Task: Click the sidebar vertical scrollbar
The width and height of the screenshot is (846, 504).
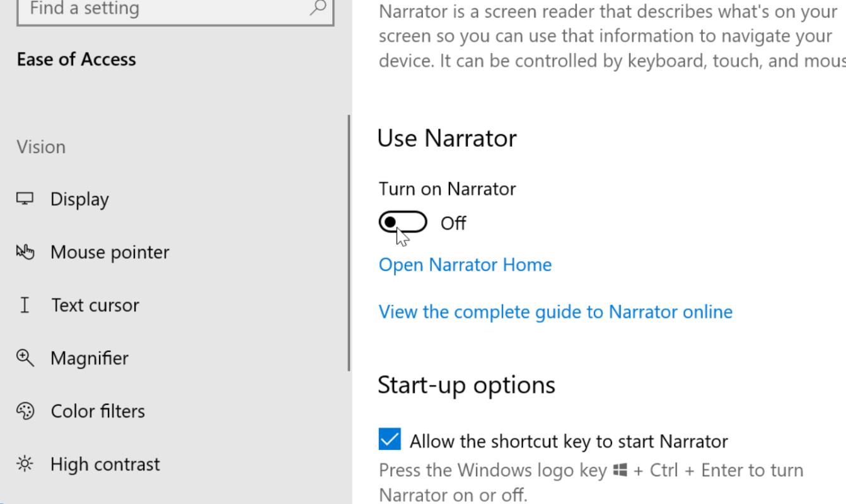Action: 349,243
